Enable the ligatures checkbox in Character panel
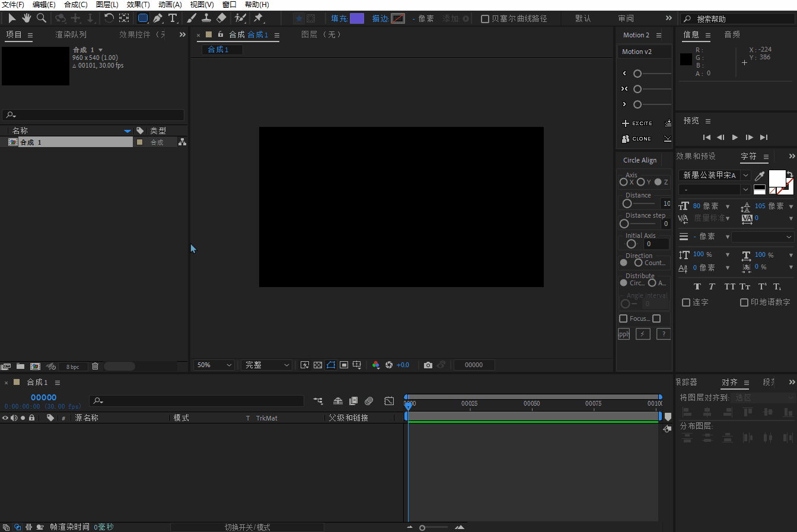 (x=686, y=302)
